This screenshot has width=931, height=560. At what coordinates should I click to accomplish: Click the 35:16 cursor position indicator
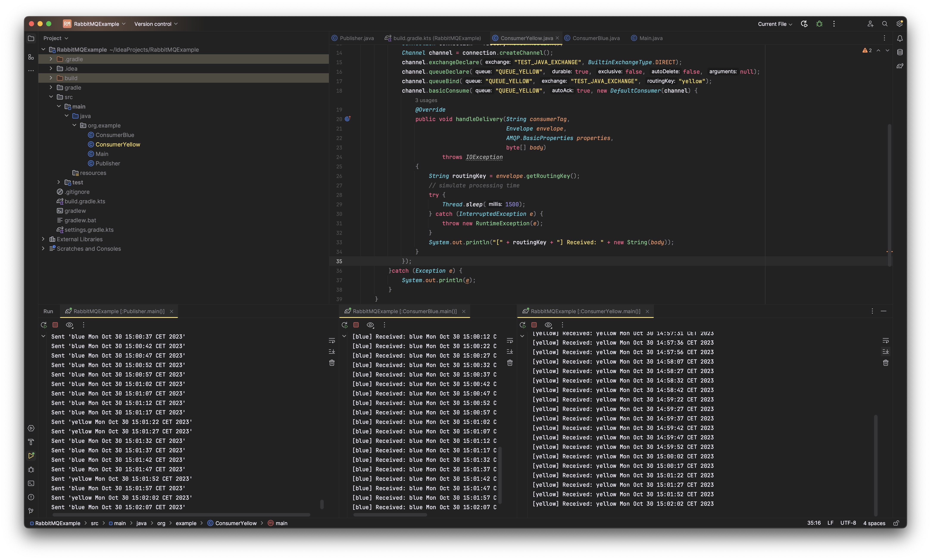[814, 523]
